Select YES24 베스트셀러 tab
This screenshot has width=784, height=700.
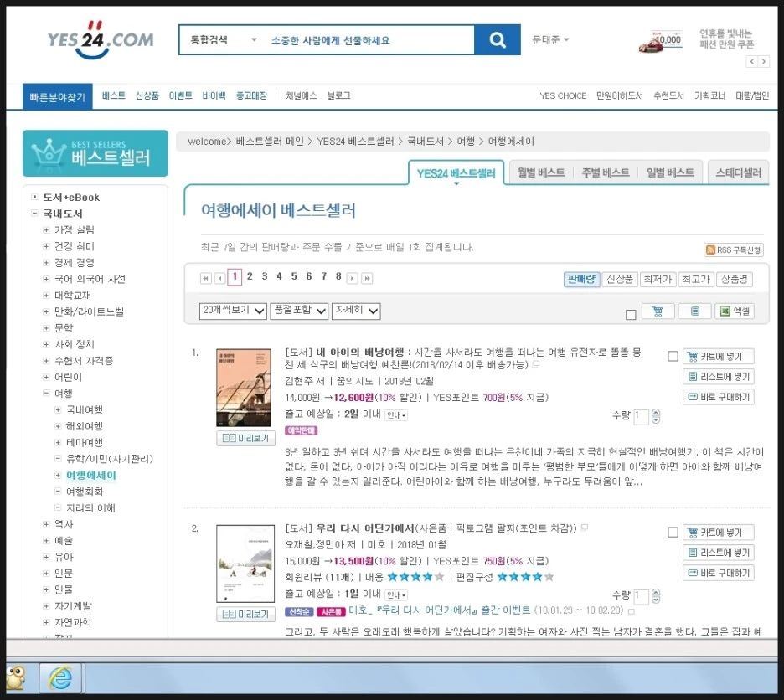tap(456, 173)
